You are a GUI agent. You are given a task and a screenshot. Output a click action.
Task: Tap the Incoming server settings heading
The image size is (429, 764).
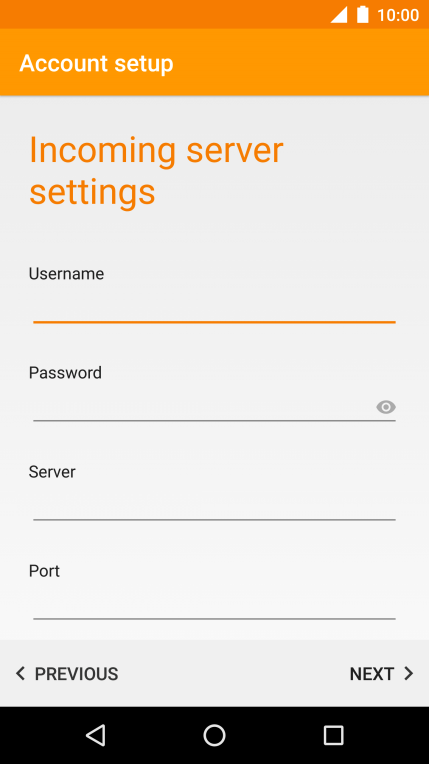(x=156, y=171)
